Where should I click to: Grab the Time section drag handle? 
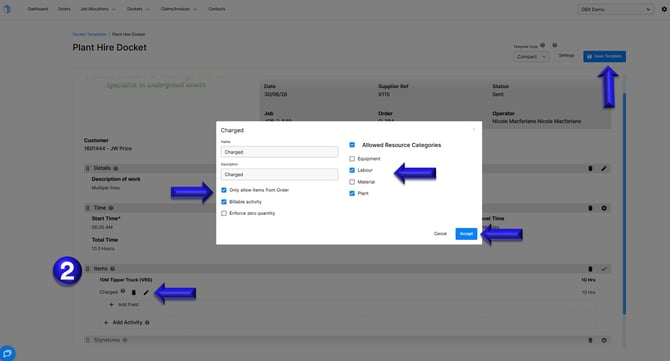coord(88,208)
